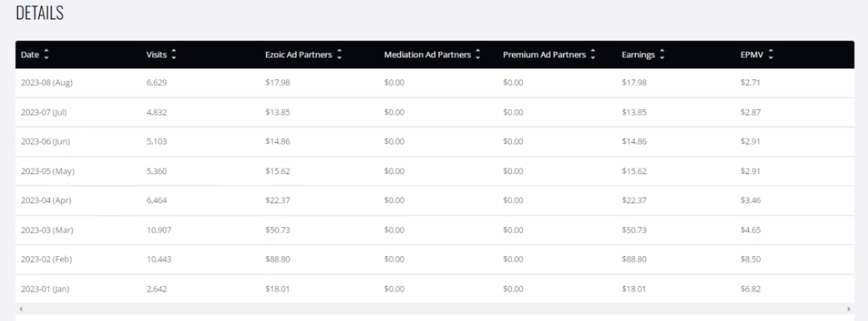The image size is (868, 321).
Task: Select the 2023-08 (Aug) row
Action: (435, 83)
